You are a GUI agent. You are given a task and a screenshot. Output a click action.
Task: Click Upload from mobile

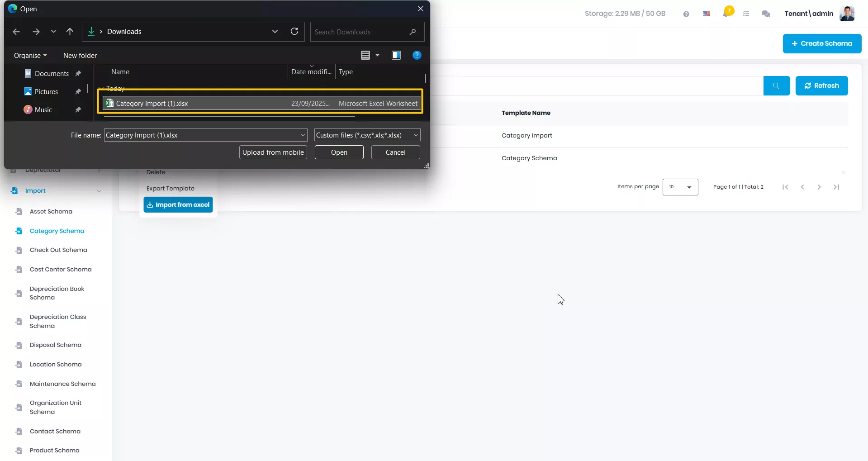pyautogui.click(x=273, y=152)
